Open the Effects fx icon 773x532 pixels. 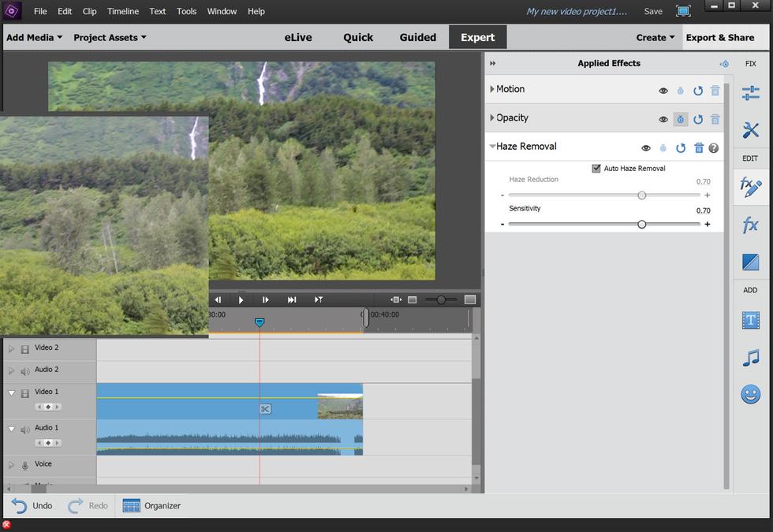click(x=750, y=225)
